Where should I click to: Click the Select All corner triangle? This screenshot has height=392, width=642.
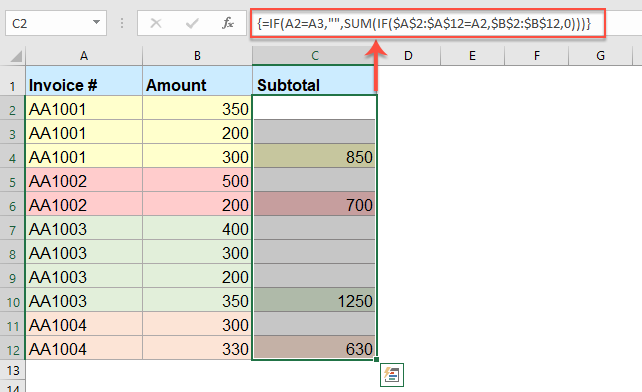click(16, 56)
